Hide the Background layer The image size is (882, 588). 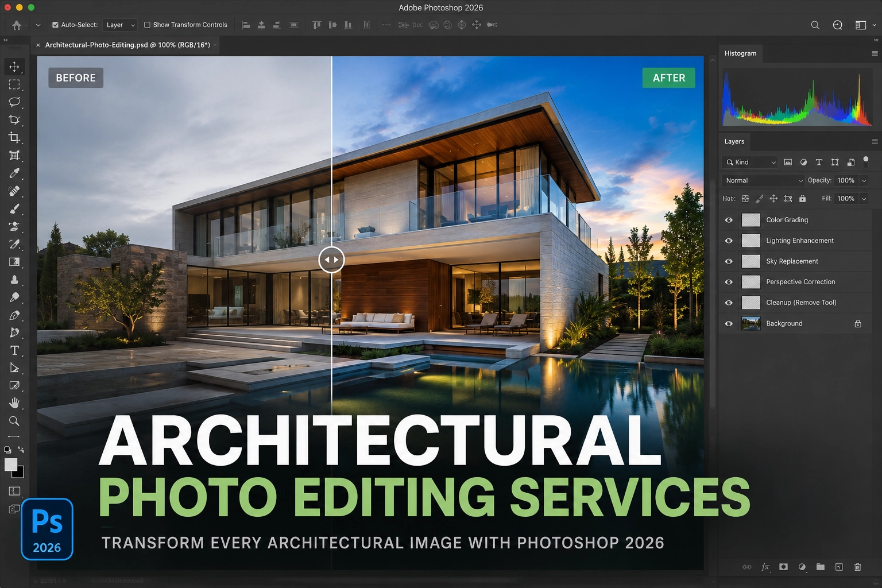click(x=729, y=324)
